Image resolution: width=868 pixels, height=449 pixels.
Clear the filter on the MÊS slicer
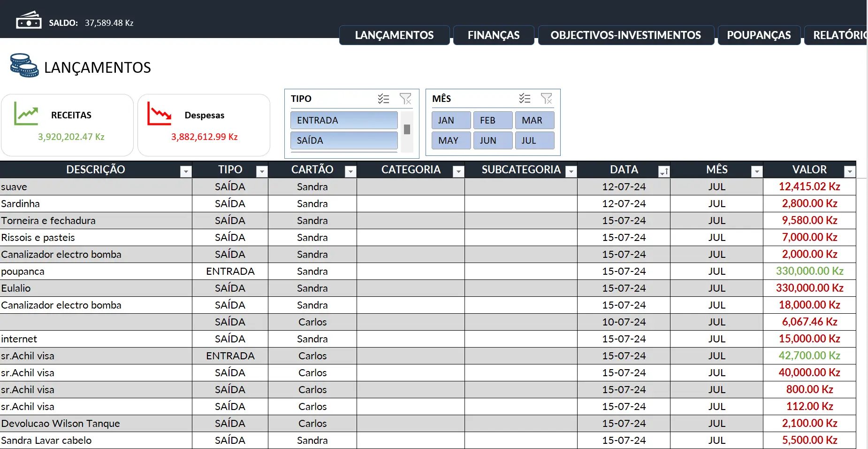[547, 99]
